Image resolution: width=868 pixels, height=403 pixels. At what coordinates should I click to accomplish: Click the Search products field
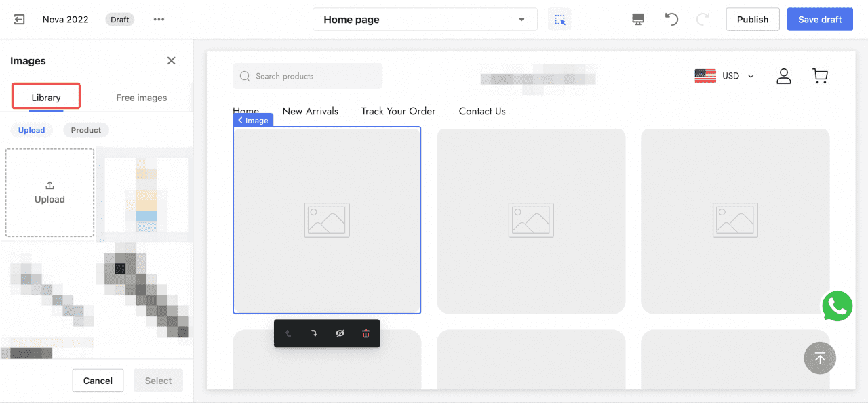(x=308, y=76)
